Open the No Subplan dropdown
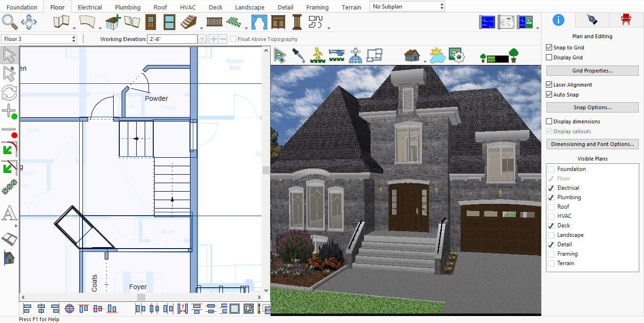The width and height of the screenshot is (644, 323). click(x=407, y=7)
